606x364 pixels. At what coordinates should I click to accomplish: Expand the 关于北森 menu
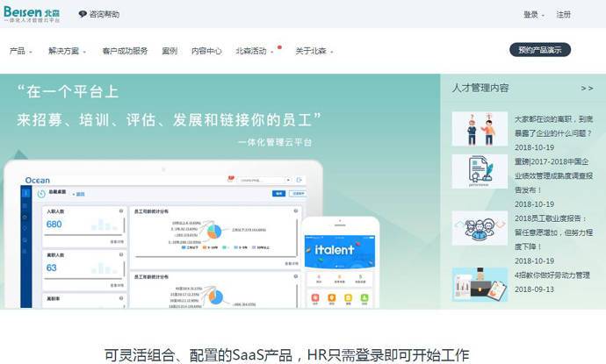pyautogui.click(x=314, y=51)
